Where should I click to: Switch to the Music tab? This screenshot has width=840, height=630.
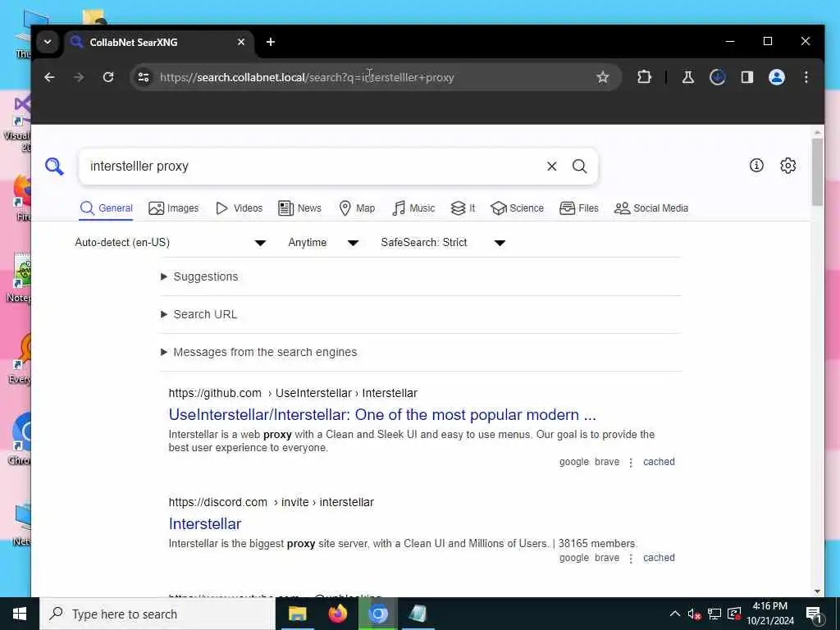[x=413, y=208]
